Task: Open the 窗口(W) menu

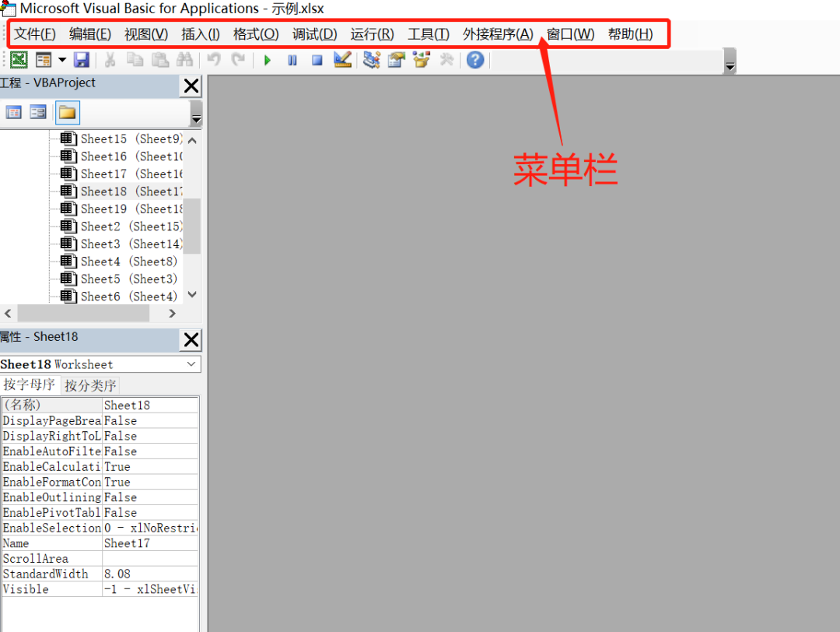Action: (x=571, y=34)
